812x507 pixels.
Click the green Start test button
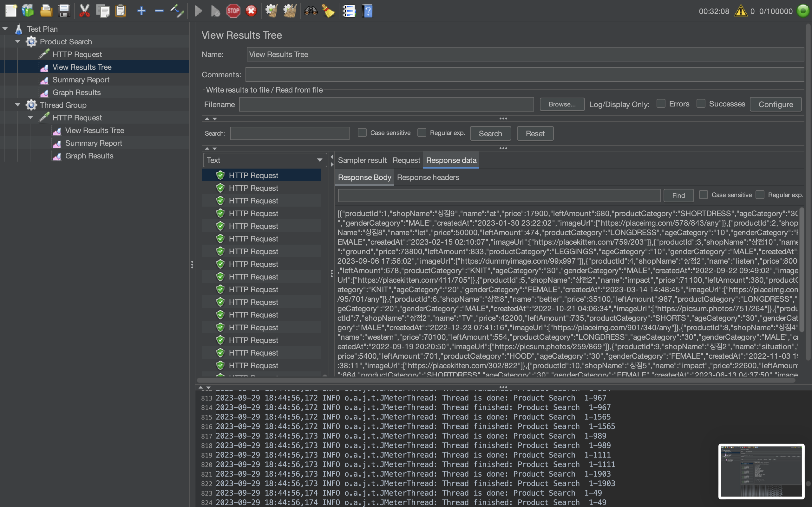coord(198,11)
